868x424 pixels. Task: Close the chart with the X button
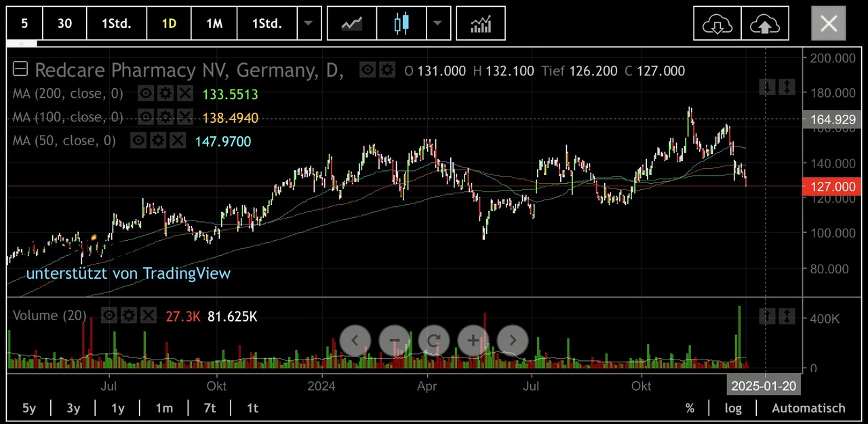829,24
